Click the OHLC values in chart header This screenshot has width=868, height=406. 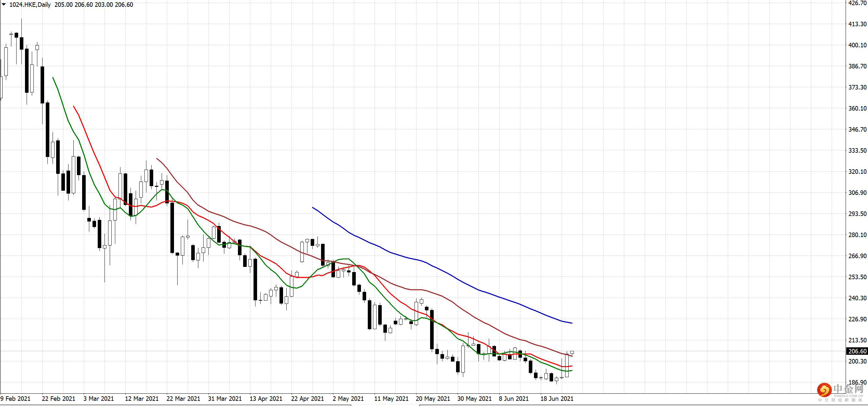(x=94, y=5)
